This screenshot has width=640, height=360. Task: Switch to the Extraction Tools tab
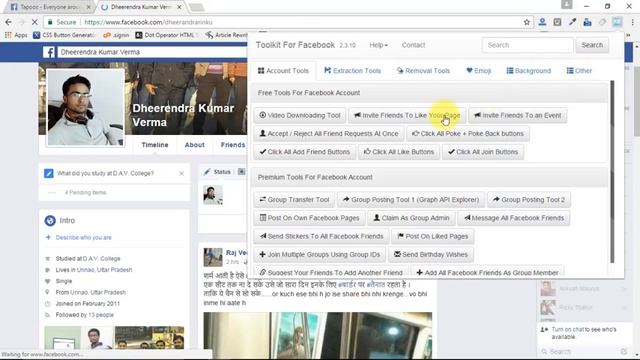352,71
